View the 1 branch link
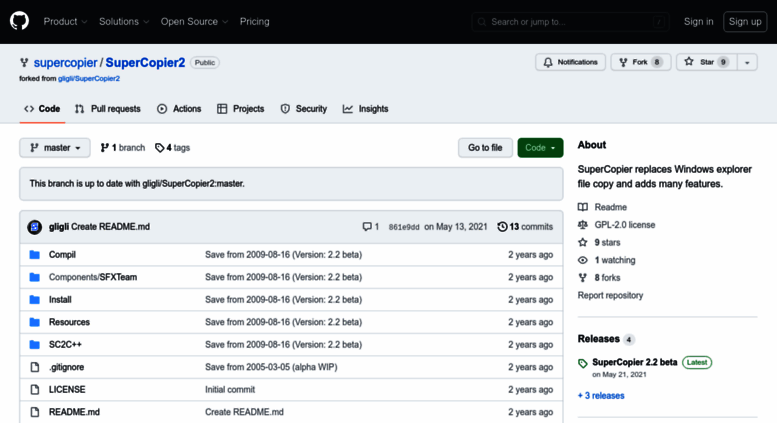Image resolution: width=777 pixels, height=423 pixels. click(x=123, y=148)
